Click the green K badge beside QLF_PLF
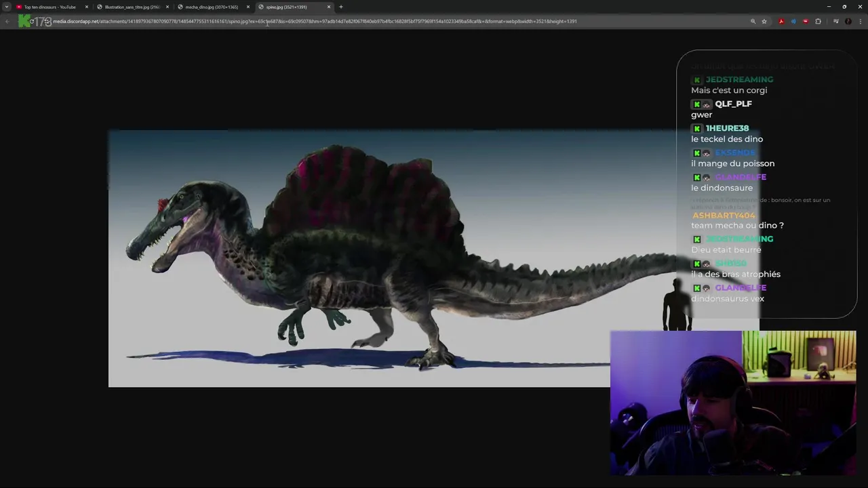The height and width of the screenshot is (488, 868). [x=696, y=104]
